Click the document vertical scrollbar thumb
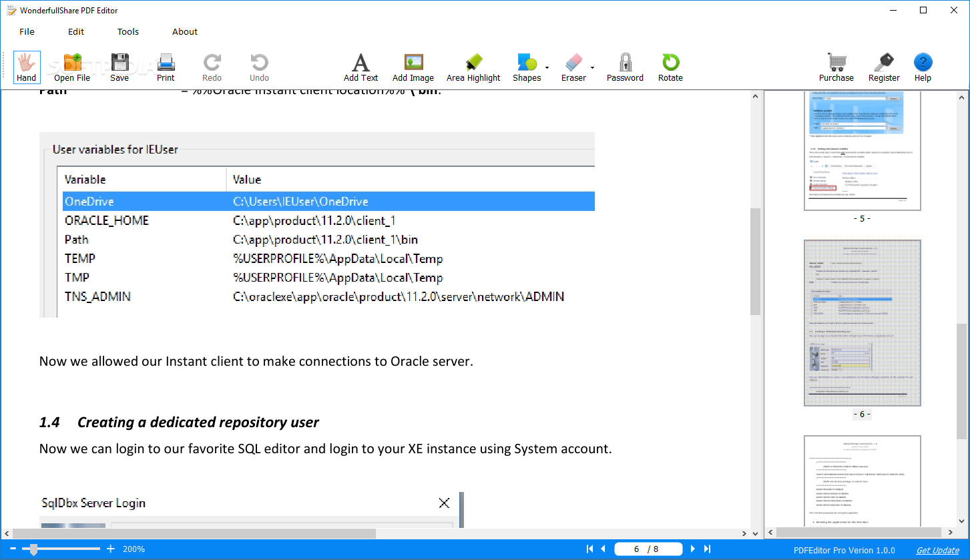970x560 pixels. click(755, 261)
